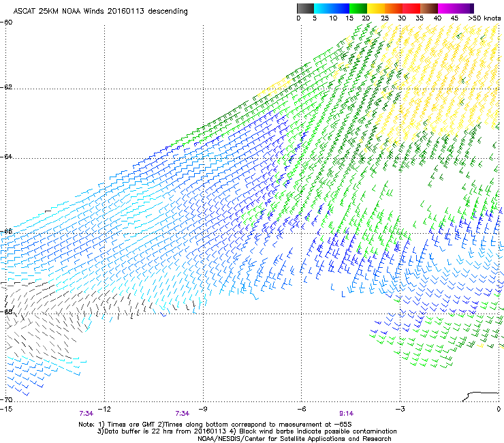Click the green 15-20 knots legend swatch
The width and height of the screenshot is (504, 443).
[358, 8]
